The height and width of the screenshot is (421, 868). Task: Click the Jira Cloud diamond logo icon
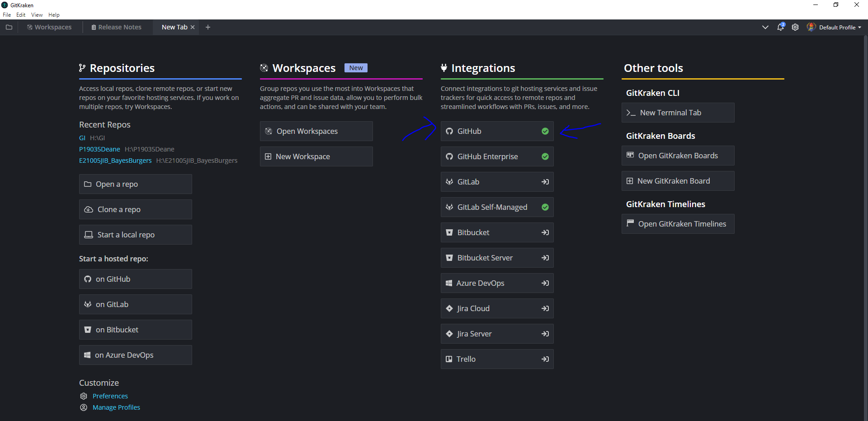pos(449,308)
